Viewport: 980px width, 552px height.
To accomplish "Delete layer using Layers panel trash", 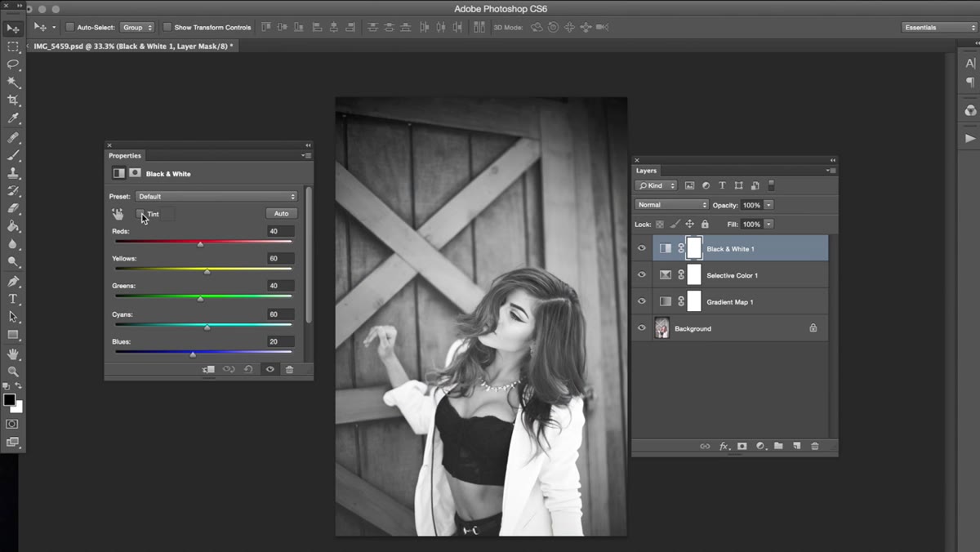I will pyautogui.click(x=814, y=447).
